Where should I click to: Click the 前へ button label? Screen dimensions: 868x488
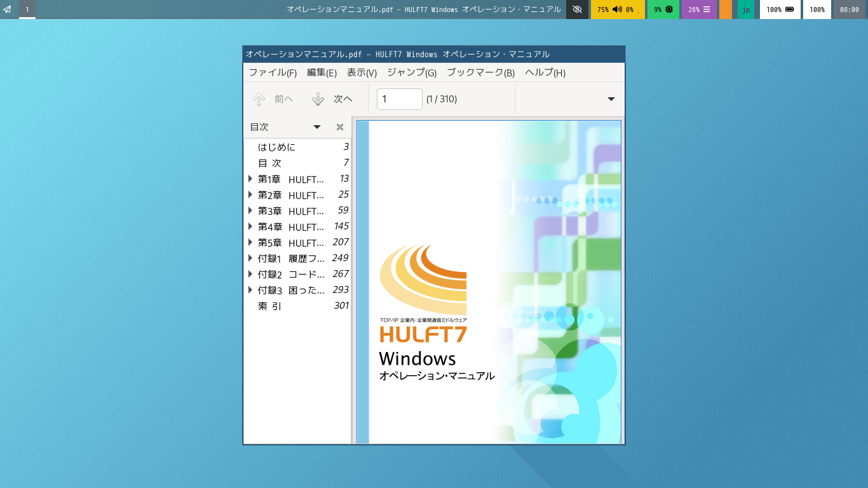(x=284, y=99)
